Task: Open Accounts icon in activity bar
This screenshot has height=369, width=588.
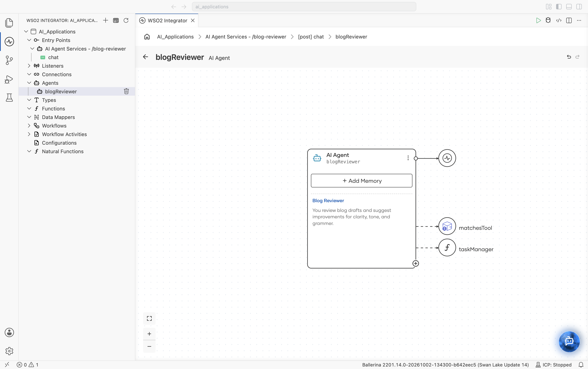Action: (x=9, y=332)
